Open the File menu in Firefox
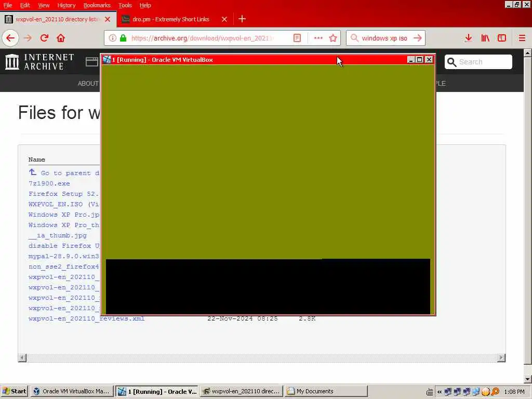This screenshot has width=532, height=399. click(7, 5)
